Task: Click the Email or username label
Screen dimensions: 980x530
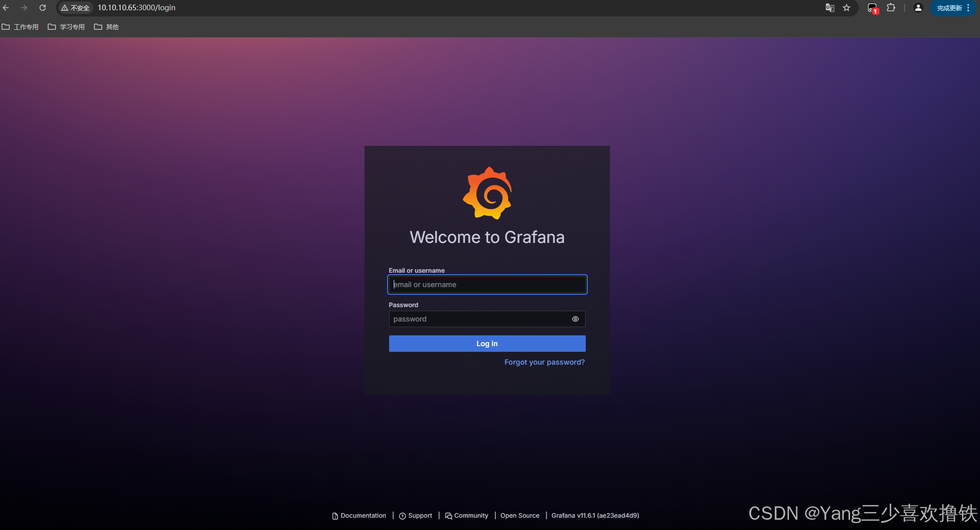Action: [x=417, y=271]
